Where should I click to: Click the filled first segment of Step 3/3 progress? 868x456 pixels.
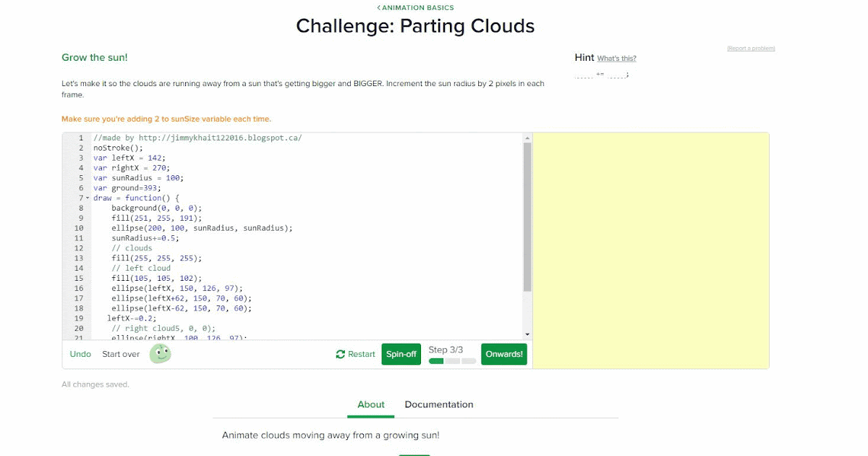435,360
